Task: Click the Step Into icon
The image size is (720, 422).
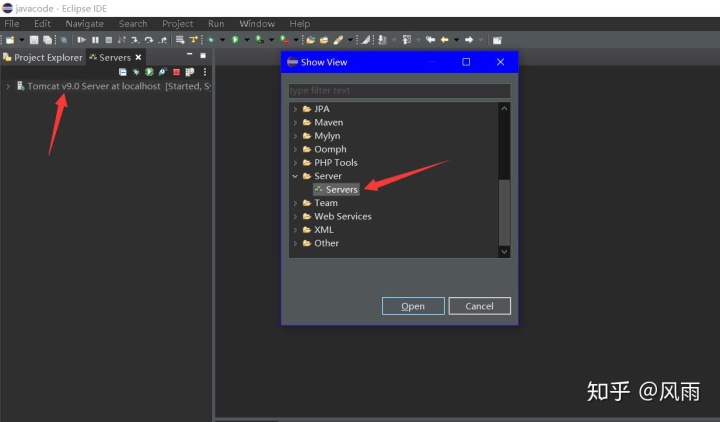Action: tap(135, 40)
